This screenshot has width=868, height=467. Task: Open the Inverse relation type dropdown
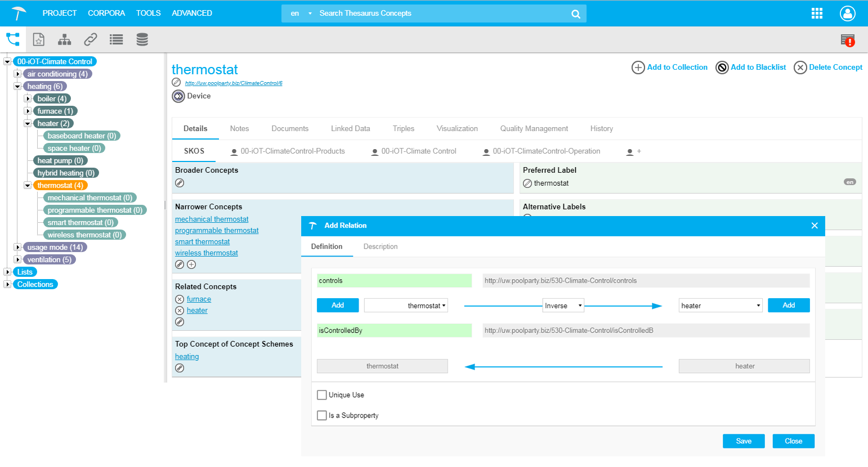(563, 306)
